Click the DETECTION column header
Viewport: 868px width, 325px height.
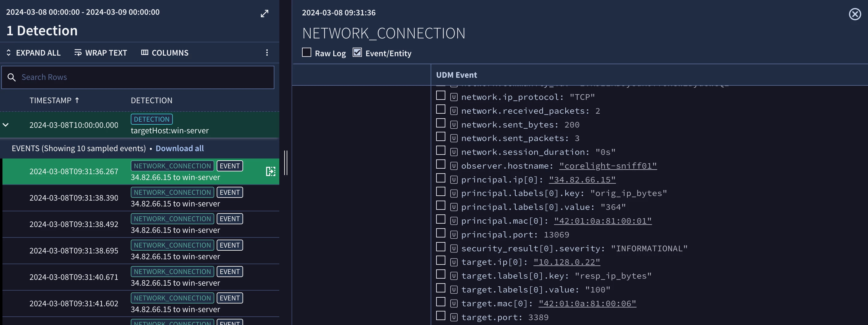pos(151,100)
